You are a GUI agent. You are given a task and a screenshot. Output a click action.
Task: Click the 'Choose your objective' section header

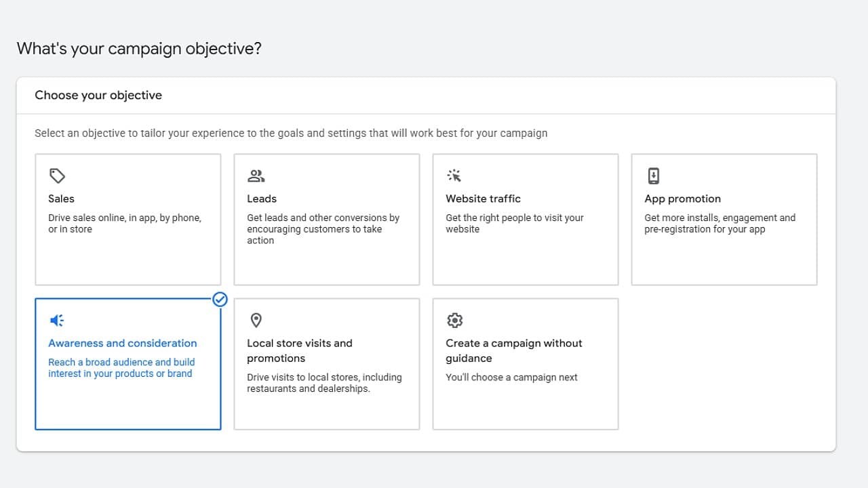pyautogui.click(x=98, y=96)
